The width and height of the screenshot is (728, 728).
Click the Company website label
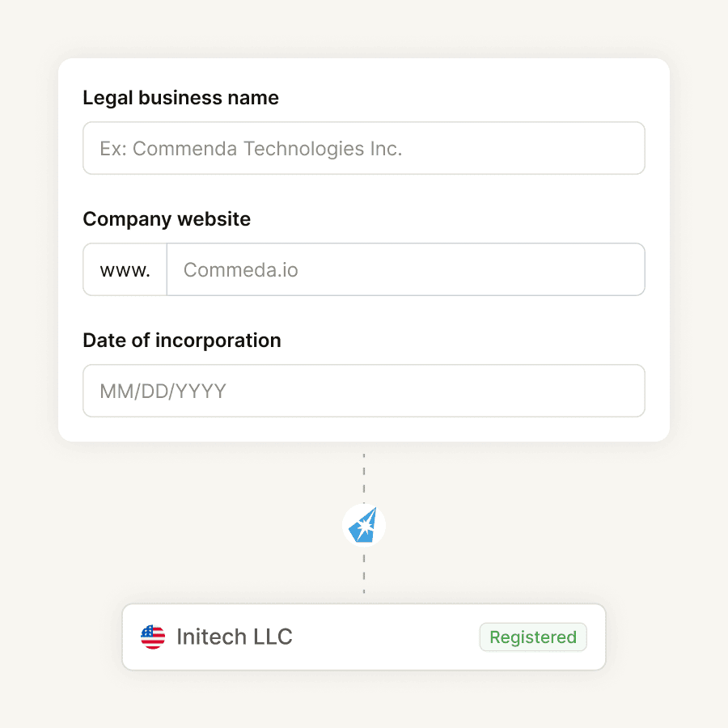[167, 219]
